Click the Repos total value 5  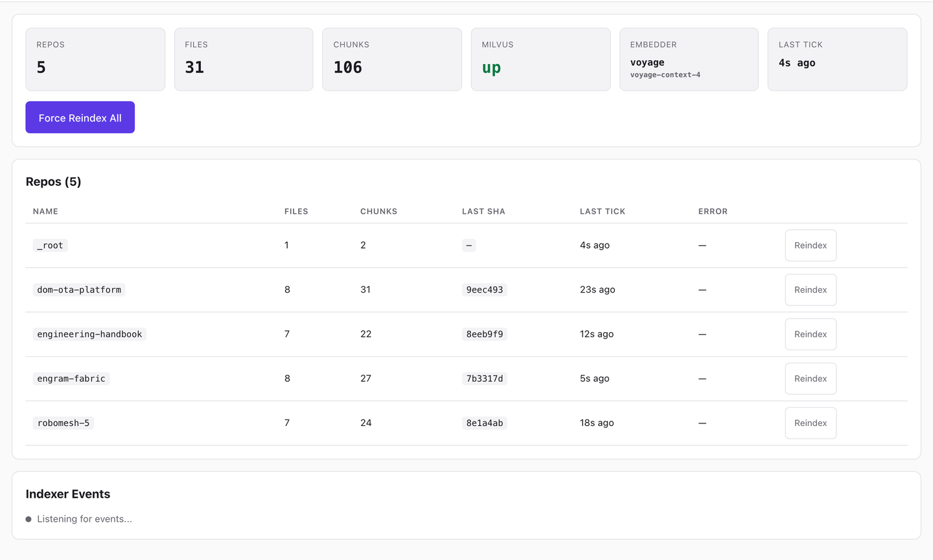click(x=41, y=67)
